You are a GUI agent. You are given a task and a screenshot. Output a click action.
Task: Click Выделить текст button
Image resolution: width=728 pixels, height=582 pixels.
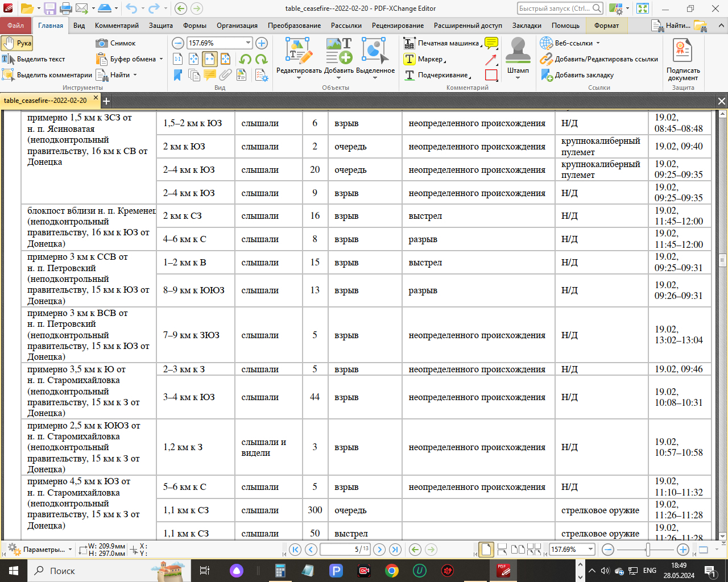click(34, 59)
